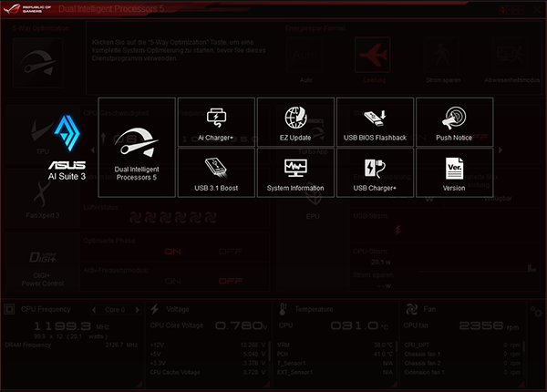Go to previous menu page arrow
This screenshot has width=547, height=392.
pos(93,150)
